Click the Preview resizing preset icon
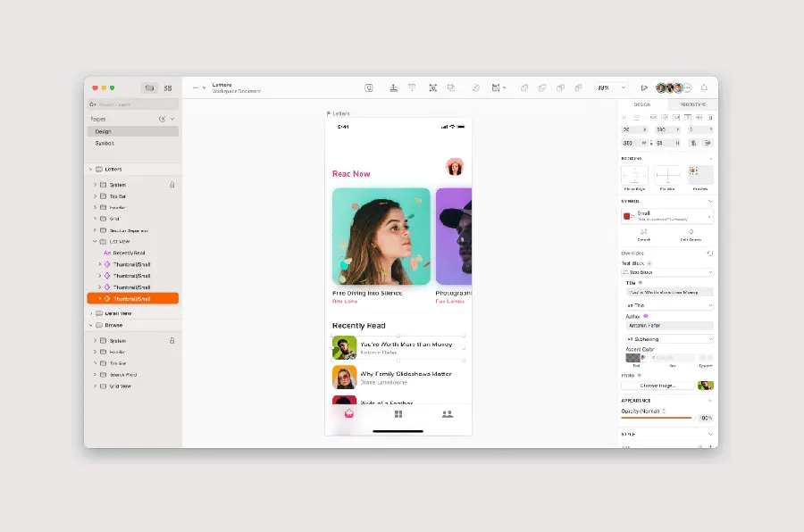This screenshot has width=804, height=532. [693, 175]
